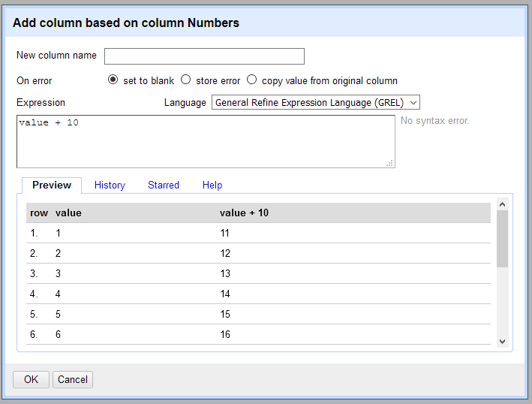Click the preview scrollbar down arrow
Image resolution: width=532 pixels, height=404 pixels.
[503, 341]
